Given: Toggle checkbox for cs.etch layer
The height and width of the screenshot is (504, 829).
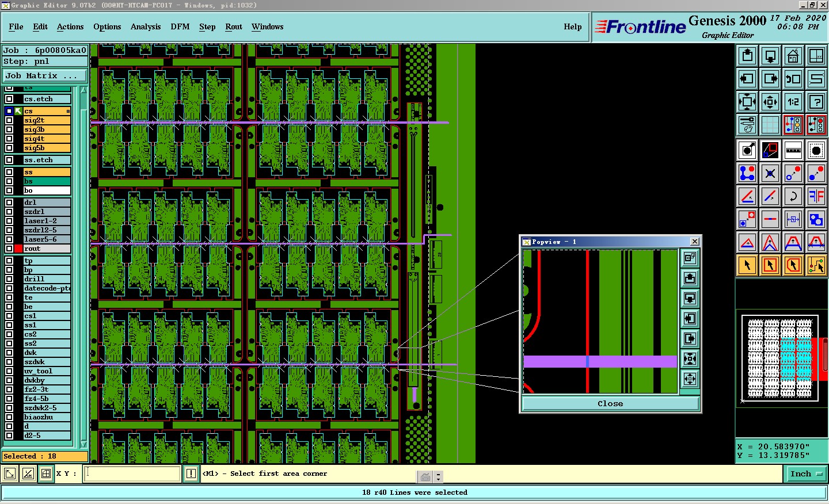Looking at the screenshot, I should 9,99.
